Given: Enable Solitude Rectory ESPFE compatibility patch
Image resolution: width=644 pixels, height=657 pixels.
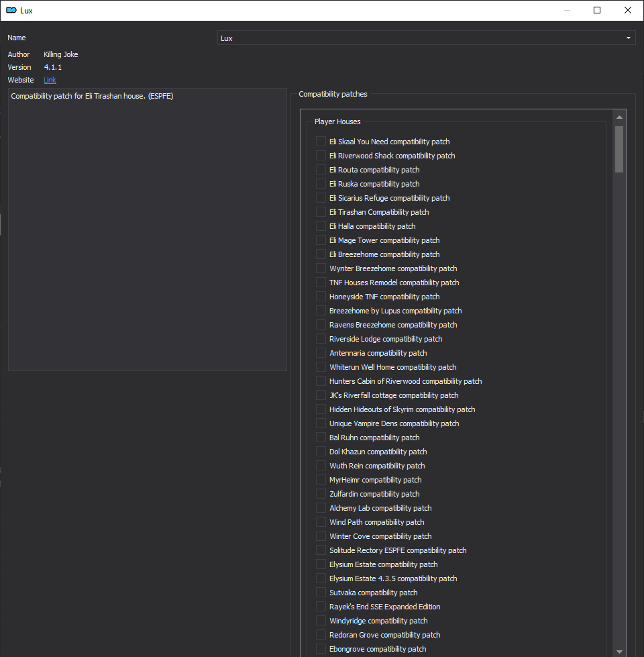Looking at the screenshot, I should coord(321,550).
